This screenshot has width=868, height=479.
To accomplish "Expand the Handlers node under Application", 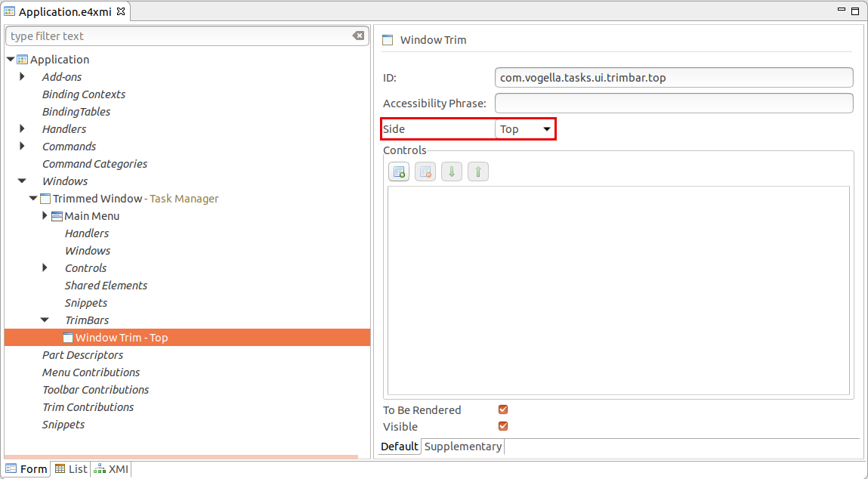I will [22, 128].
